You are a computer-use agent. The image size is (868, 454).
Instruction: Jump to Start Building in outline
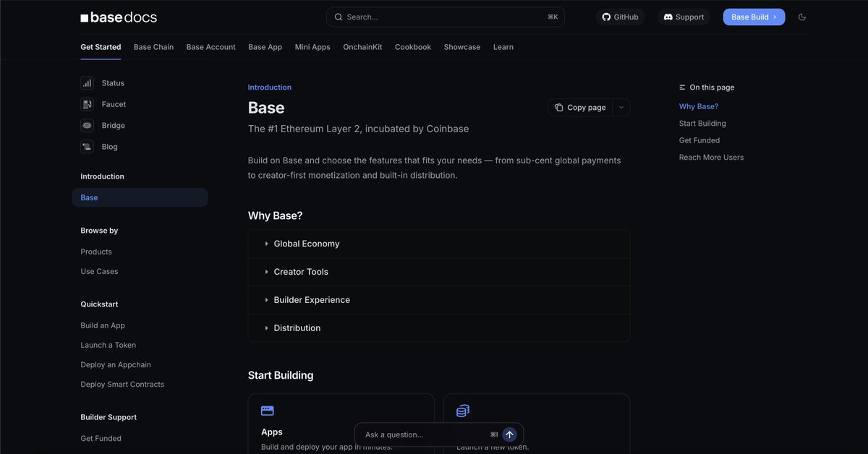click(702, 124)
